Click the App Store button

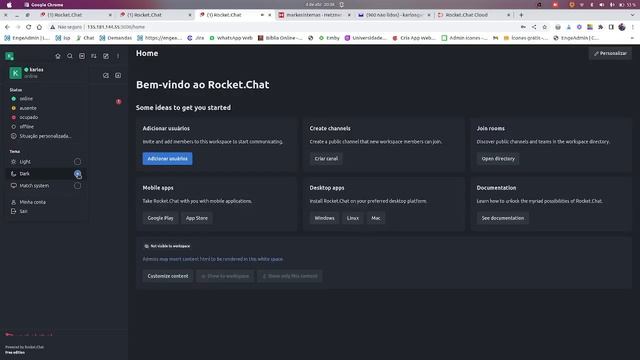tap(197, 218)
